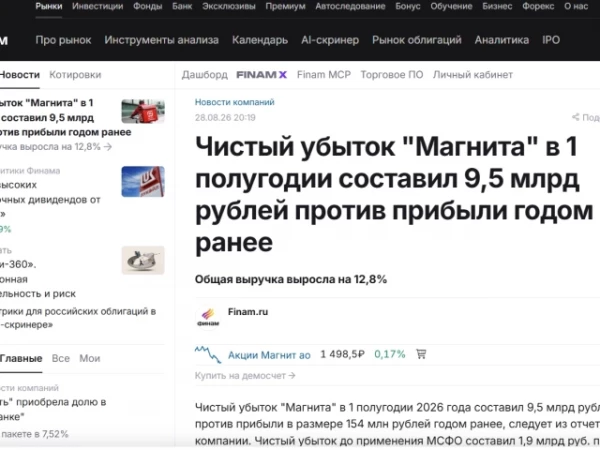600x450 pixels.
Task: Open the Аналитика section
Action: 502,40
